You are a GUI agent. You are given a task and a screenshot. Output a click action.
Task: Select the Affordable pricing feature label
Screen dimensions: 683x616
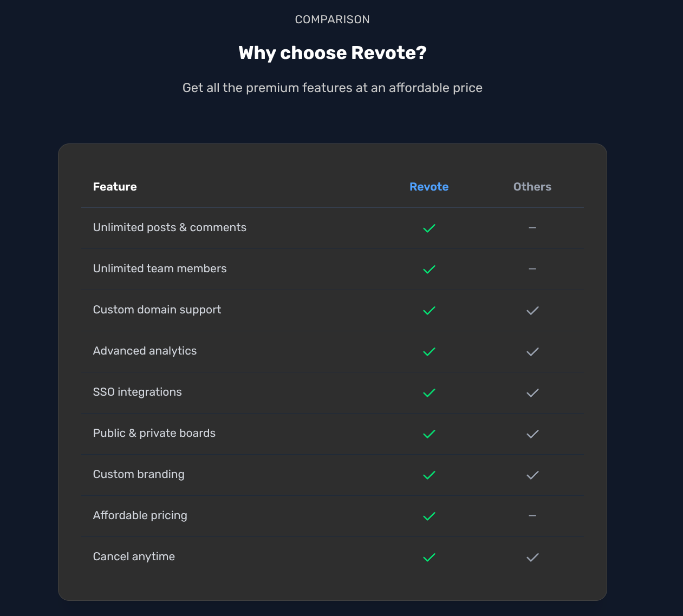point(140,515)
